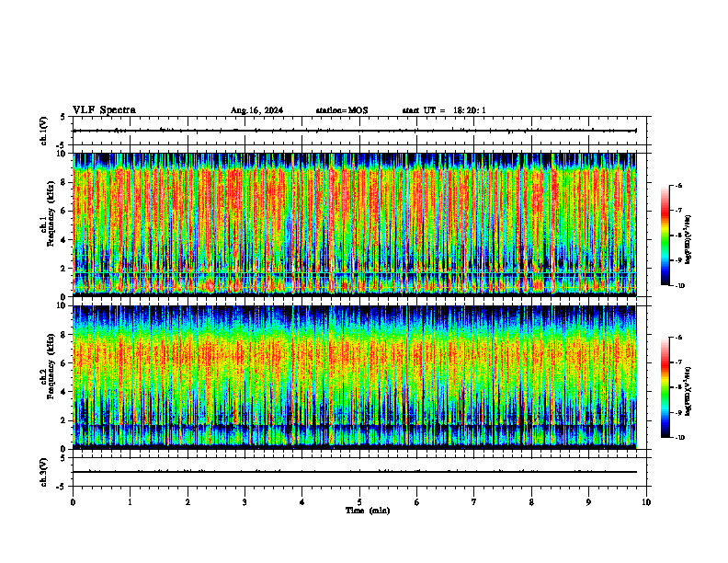Viewport: 728px width, 563px height.
Task: Click the 'ch.1(V)' waveform axis label
Action: 43,131
